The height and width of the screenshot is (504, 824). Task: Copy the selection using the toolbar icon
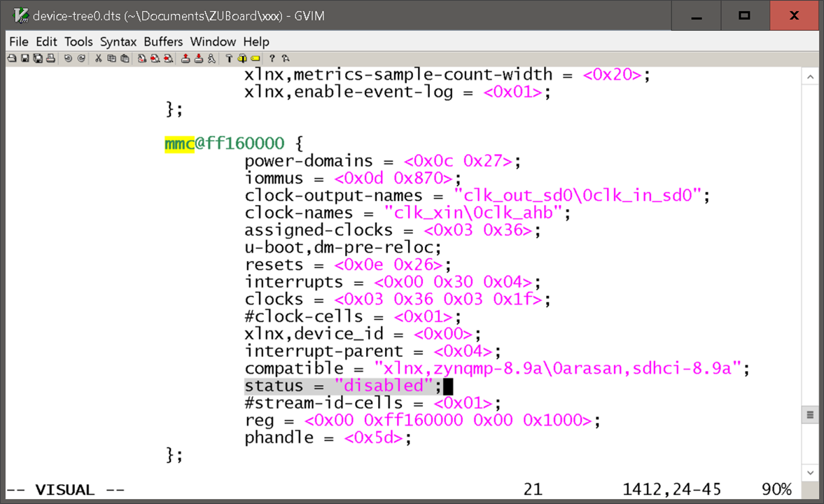(111, 58)
